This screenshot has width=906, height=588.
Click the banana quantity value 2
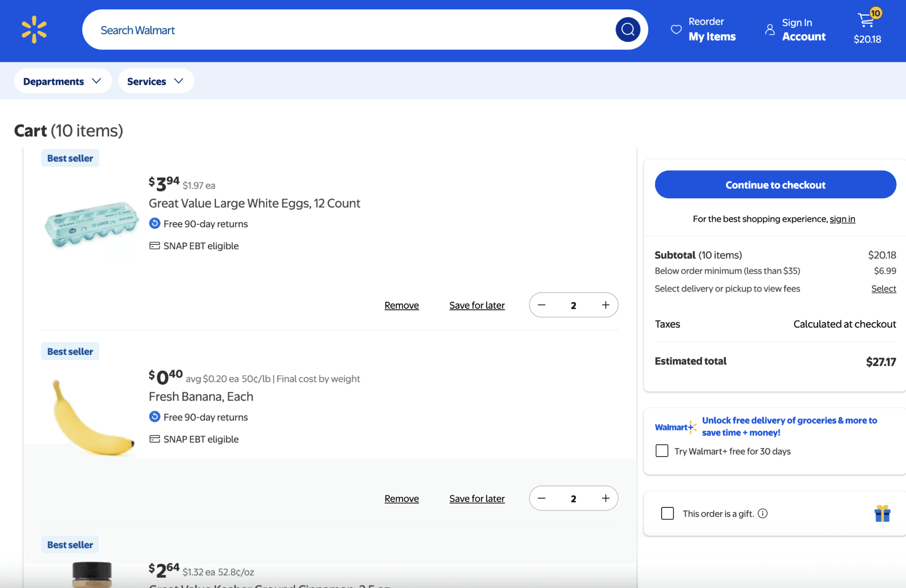click(573, 499)
